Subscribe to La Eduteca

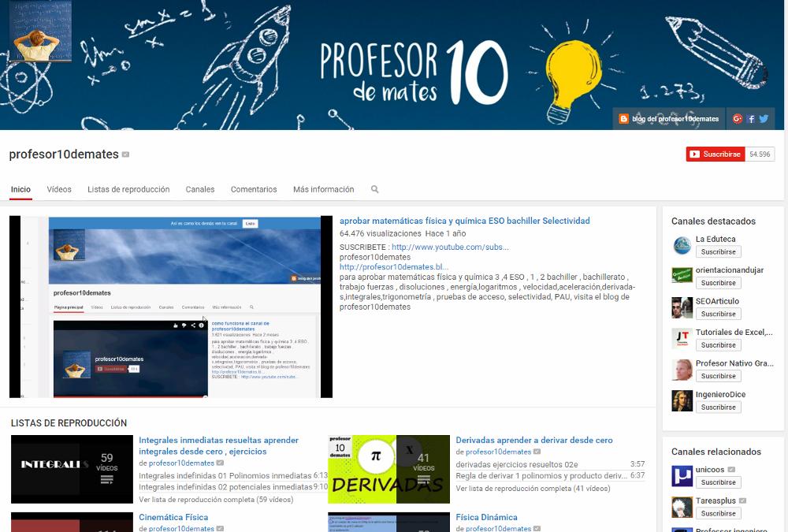[x=718, y=252]
